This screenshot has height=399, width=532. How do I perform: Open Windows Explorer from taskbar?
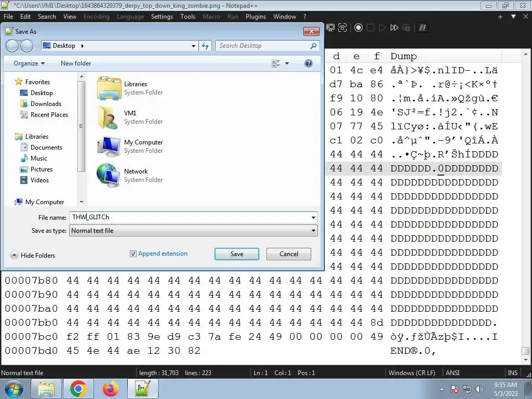pyautogui.click(x=46, y=389)
